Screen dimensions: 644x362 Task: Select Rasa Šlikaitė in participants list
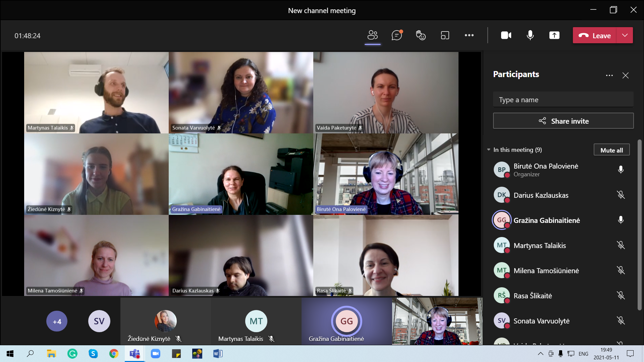click(x=533, y=296)
